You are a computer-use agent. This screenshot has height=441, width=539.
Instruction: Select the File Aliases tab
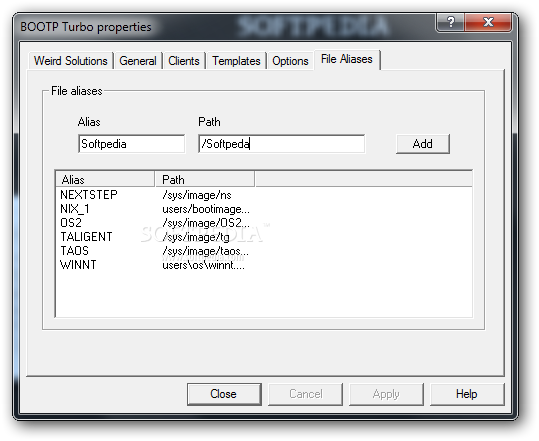346,59
